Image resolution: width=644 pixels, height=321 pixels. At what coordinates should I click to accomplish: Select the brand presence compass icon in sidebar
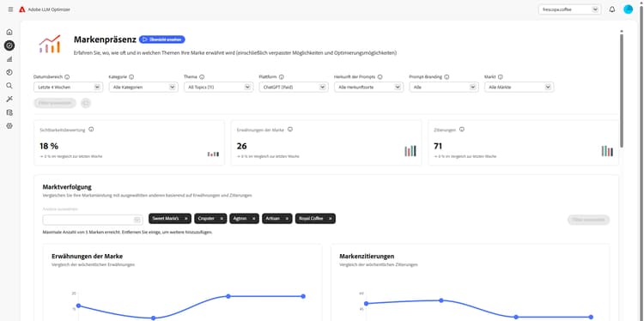(9, 45)
